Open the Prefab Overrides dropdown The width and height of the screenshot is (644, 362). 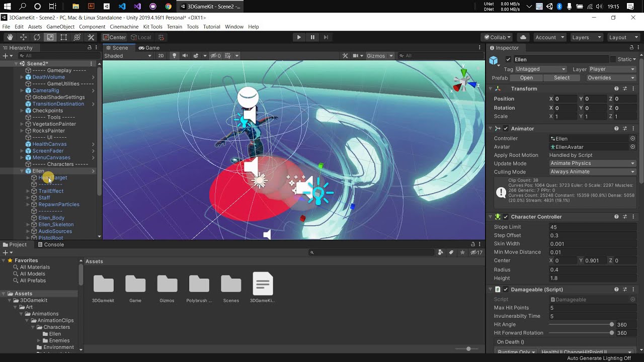pyautogui.click(x=611, y=78)
